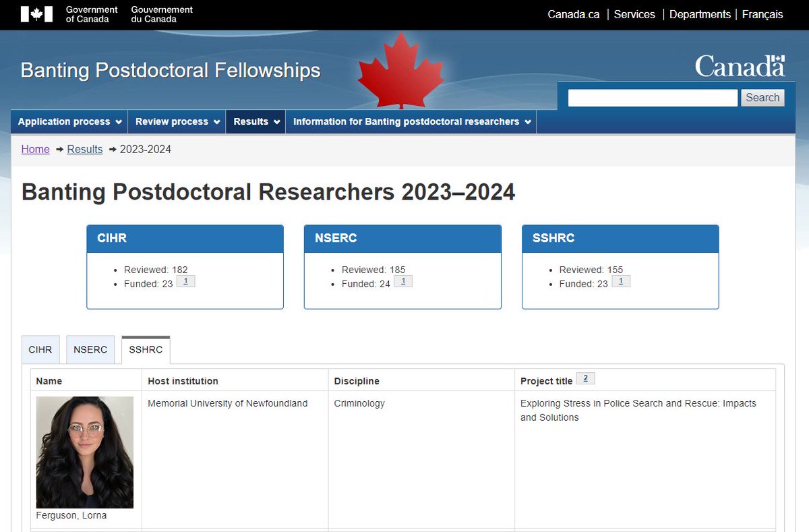The image size is (809, 532).
Task: Select the SSHRC tab
Action: tap(146, 350)
